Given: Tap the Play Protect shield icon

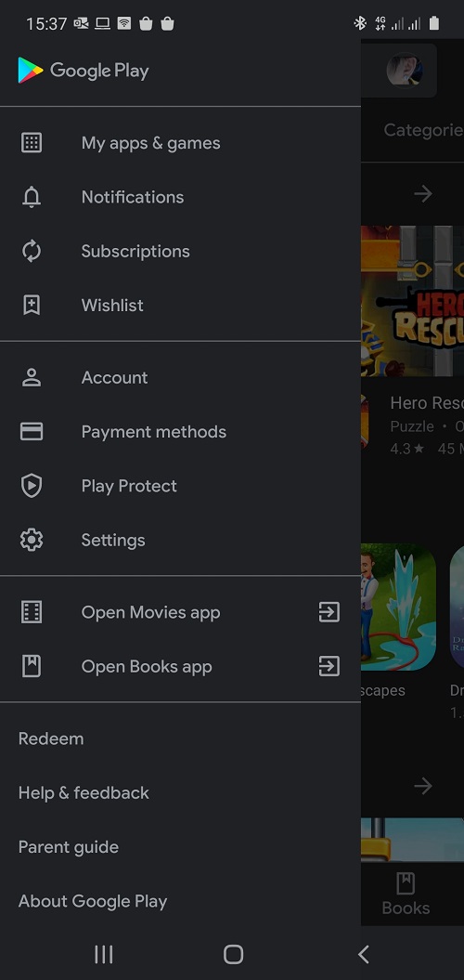Looking at the screenshot, I should (x=32, y=486).
